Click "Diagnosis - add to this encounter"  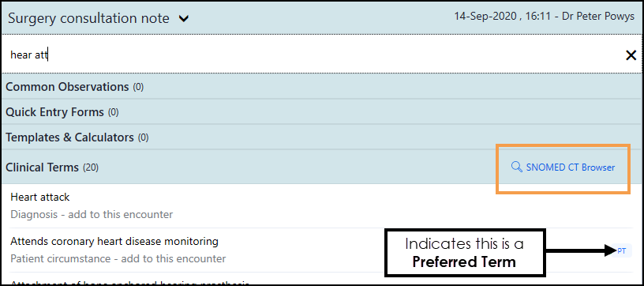point(92,215)
